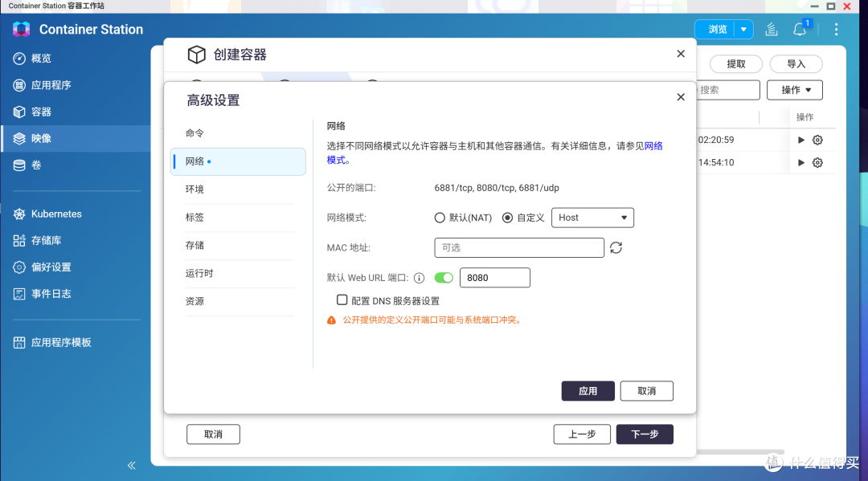Viewport: 868px width, 481px height.
Task: Click the 提取 pull button
Action: pyautogui.click(x=735, y=64)
